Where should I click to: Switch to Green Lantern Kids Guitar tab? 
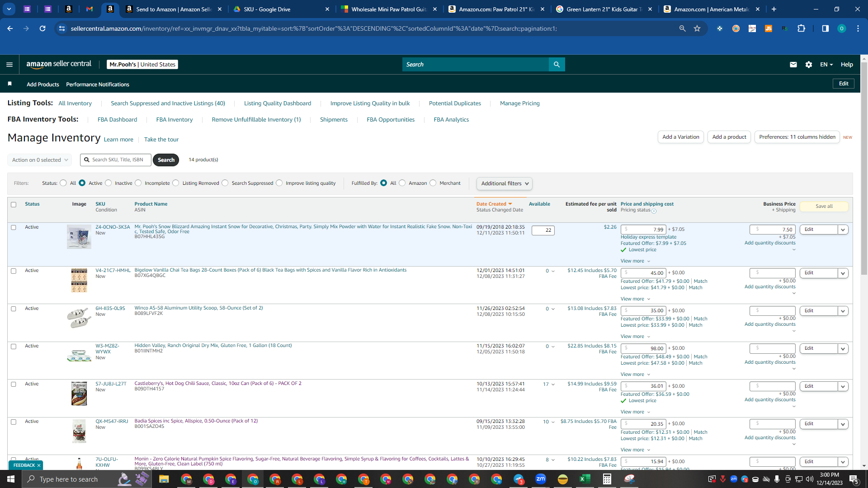pyautogui.click(x=604, y=9)
